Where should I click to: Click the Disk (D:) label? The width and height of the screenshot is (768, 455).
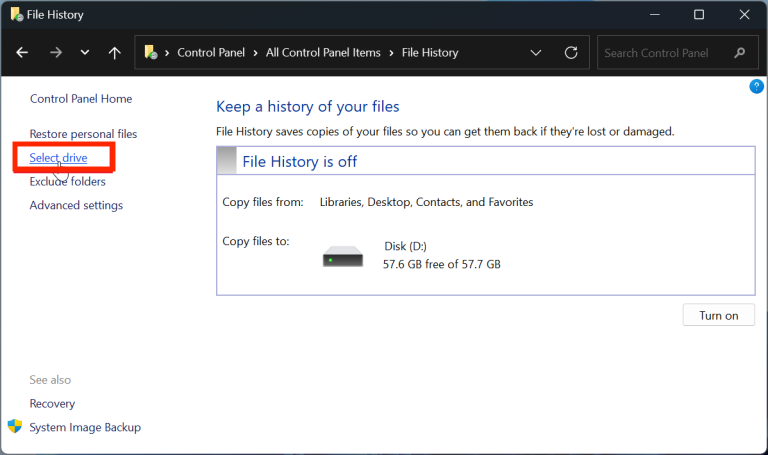coord(405,246)
